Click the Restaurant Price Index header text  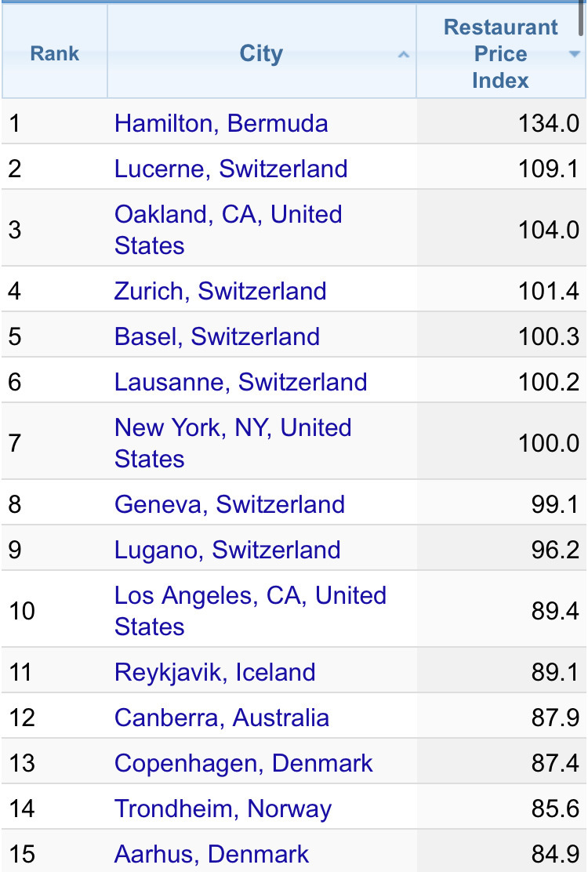click(500, 54)
